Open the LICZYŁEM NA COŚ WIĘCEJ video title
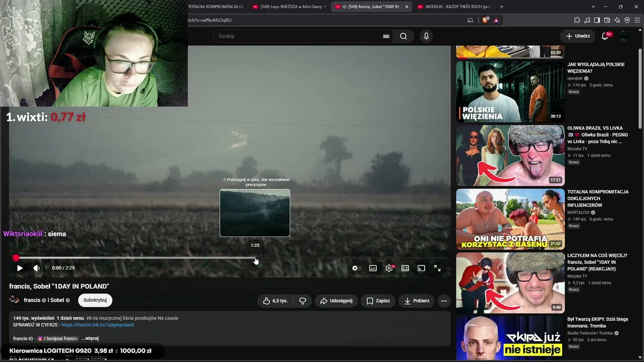This screenshot has width=644, height=362. pos(598,262)
